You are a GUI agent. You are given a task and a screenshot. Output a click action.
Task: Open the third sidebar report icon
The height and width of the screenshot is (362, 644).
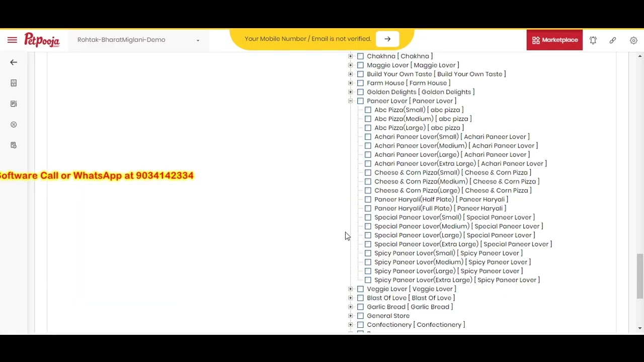click(14, 104)
